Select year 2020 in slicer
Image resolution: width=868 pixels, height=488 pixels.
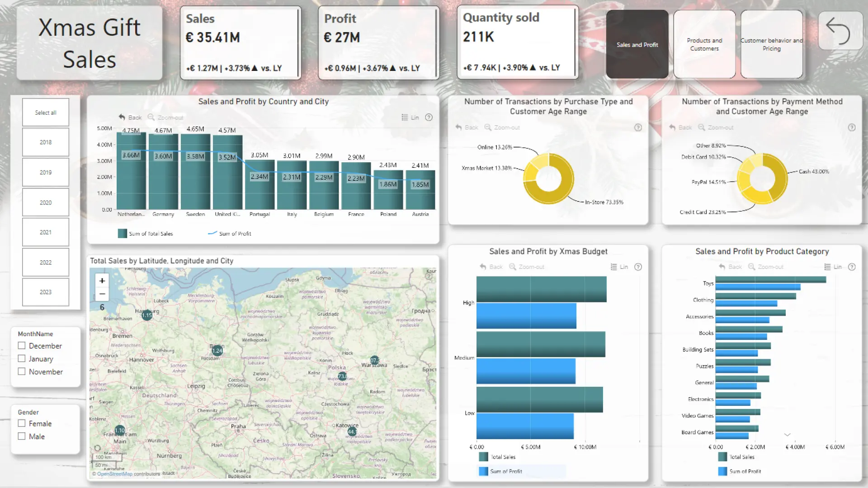pyautogui.click(x=46, y=202)
